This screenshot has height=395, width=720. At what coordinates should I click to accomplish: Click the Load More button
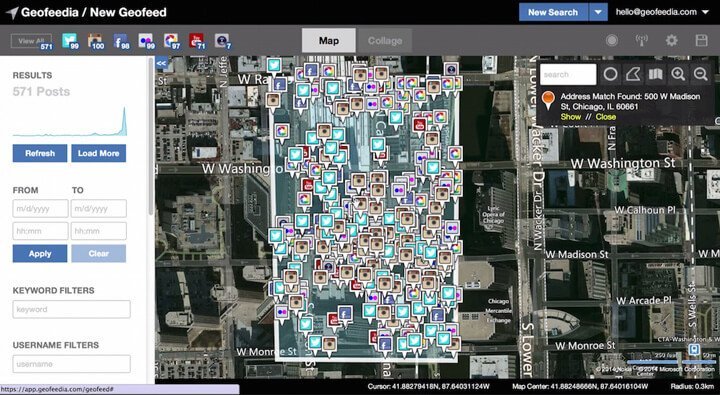click(98, 153)
